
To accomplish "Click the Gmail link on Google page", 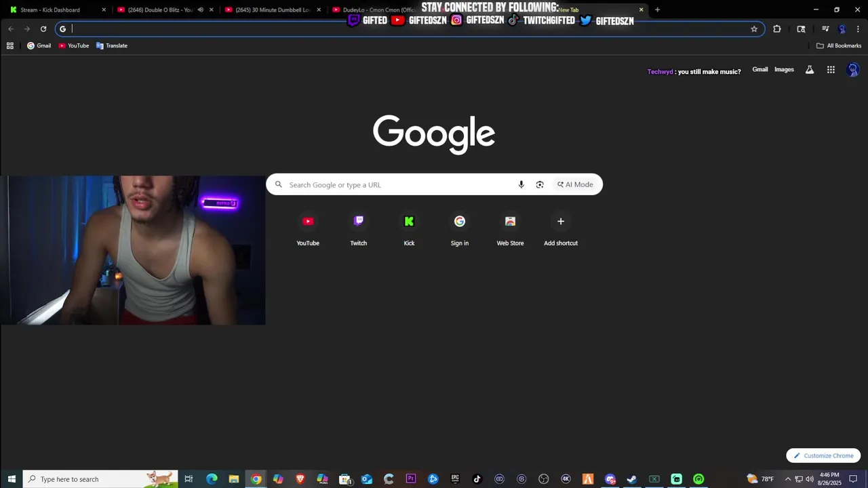I will (x=760, y=69).
